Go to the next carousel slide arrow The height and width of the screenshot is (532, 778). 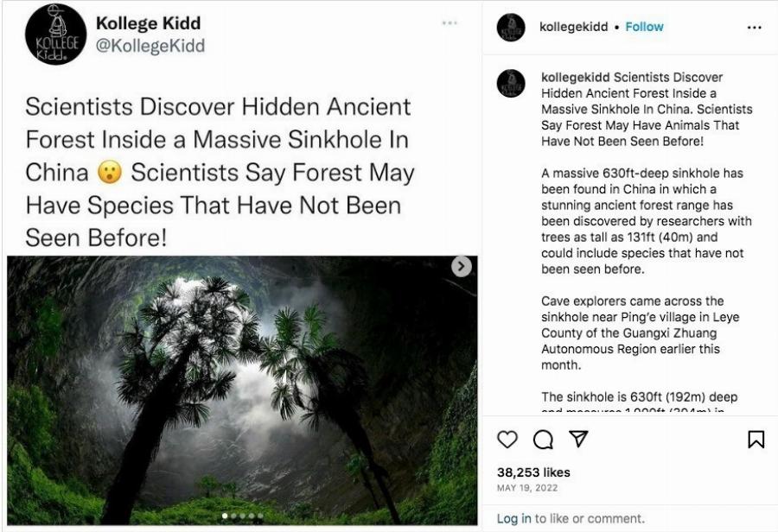point(462,267)
